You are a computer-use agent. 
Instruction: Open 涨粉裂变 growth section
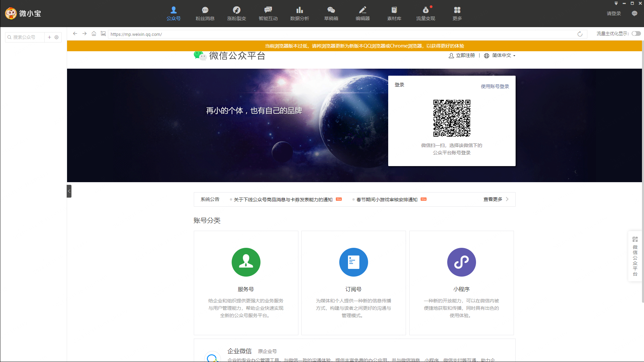(236, 13)
